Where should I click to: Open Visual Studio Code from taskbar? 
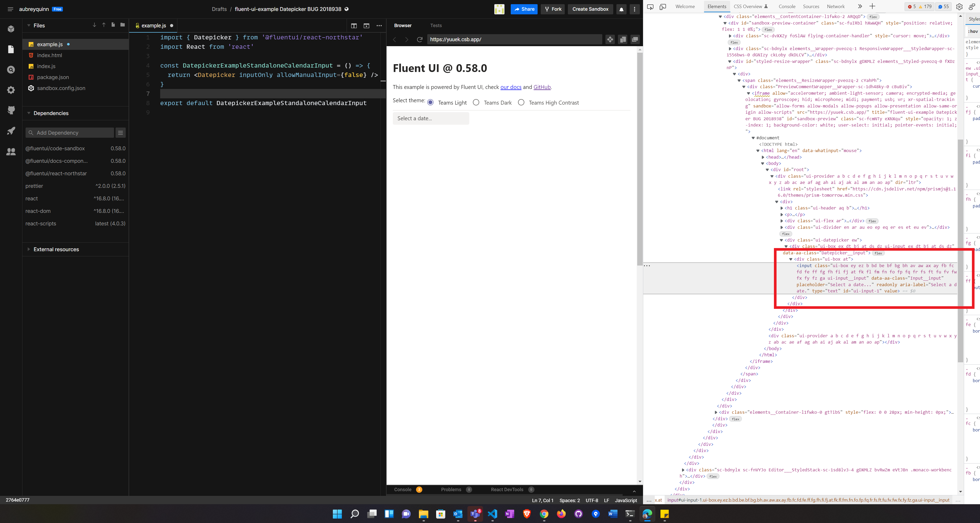tap(492, 514)
